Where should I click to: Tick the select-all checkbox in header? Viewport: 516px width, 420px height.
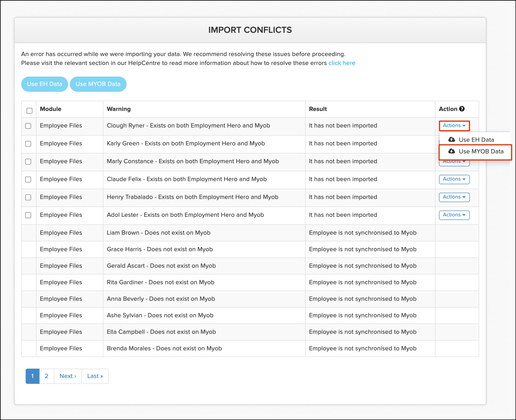pyautogui.click(x=29, y=111)
